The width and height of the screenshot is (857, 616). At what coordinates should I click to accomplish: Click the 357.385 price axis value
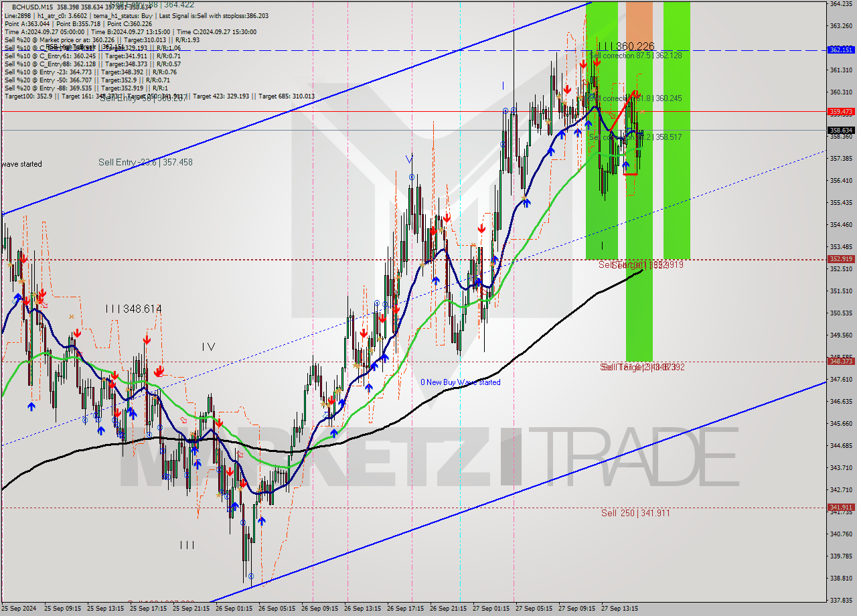click(x=841, y=158)
